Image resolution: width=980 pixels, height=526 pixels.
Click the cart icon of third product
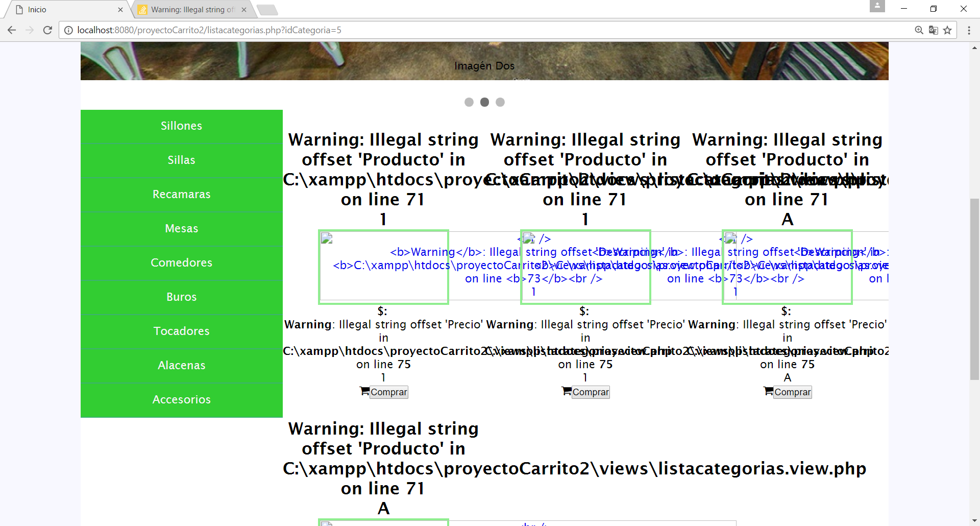click(x=768, y=391)
